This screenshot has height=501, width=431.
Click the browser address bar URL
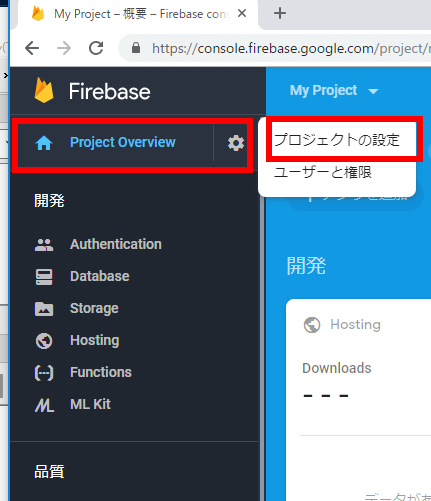click(291, 49)
